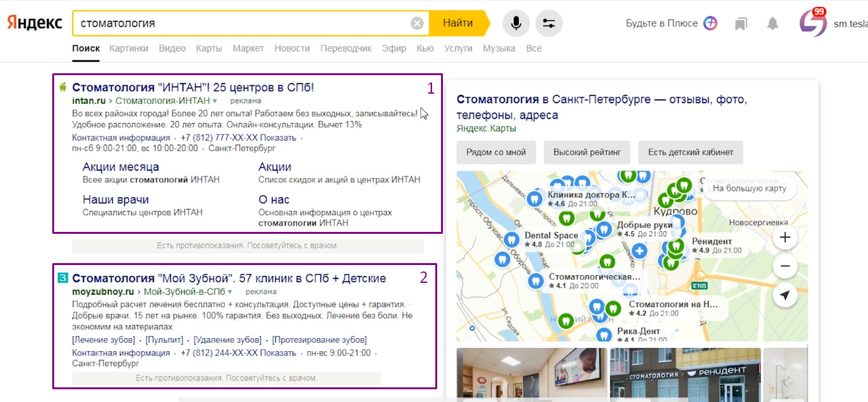Open Мой Зубной Контактная информация link
The height and width of the screenshot is (402, 868).
click(121, 353)
